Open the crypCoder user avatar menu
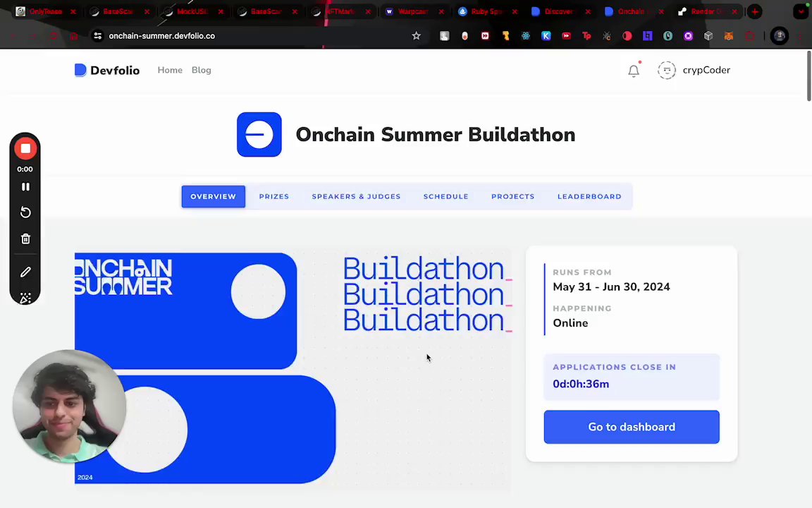812x508 pixels. click(667, 70)
